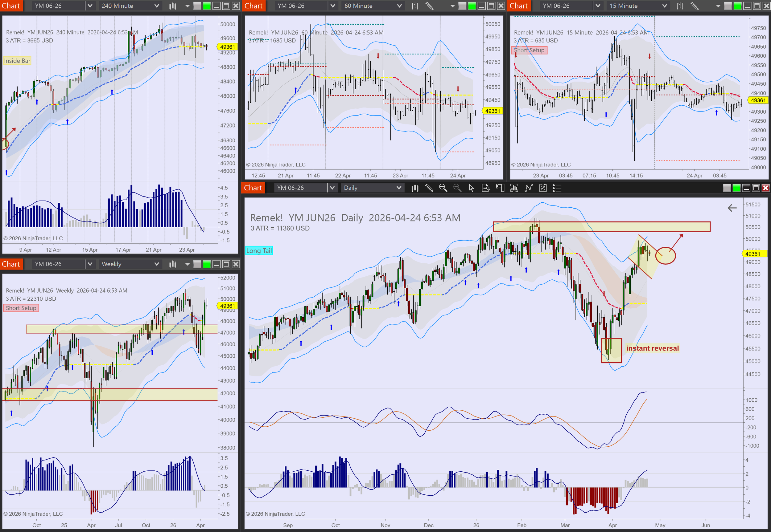This screenshot has width=771, height=532.
Task: Click the zoom out magnifier on Daily chart
Action: (457, 188)
